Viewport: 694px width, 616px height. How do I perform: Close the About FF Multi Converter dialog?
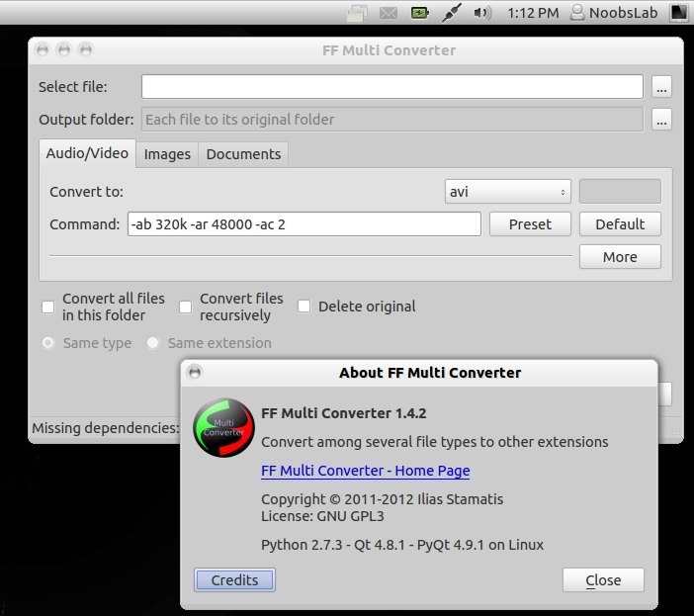point(603,580)
